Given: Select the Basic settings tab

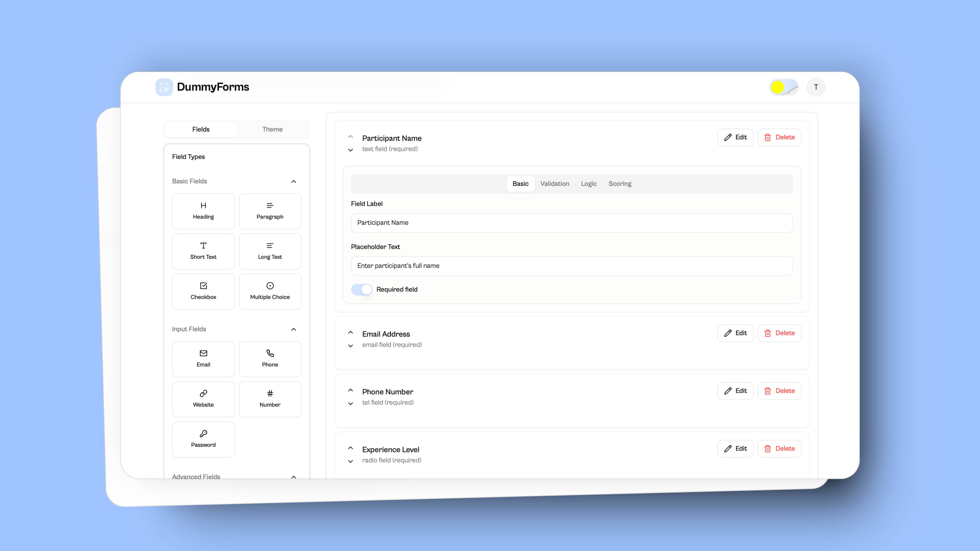Looking at the screenshot, I should (x=520, y=184).
